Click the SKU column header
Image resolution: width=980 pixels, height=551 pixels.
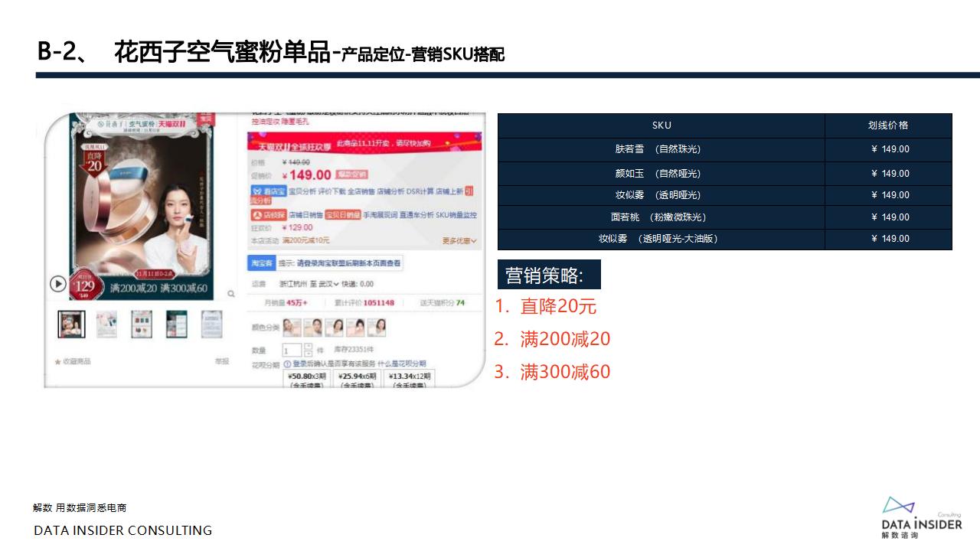(x=661, y=126)
